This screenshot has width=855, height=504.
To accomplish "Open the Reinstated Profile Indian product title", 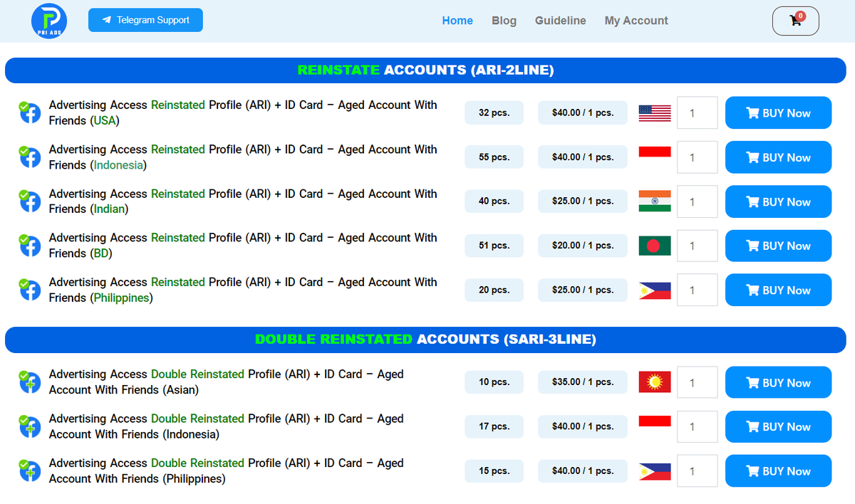I will [243, 201].
